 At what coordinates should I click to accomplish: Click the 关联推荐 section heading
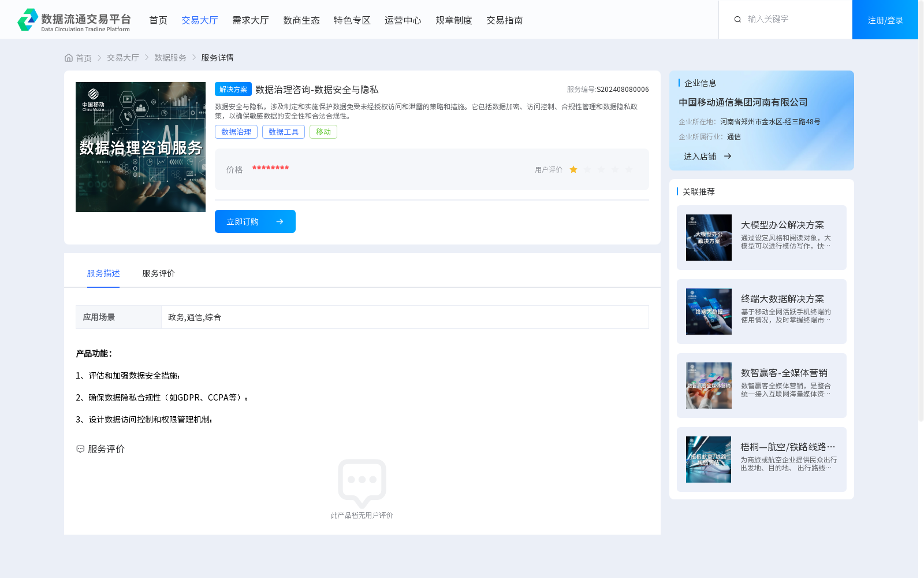click(699, 192)
